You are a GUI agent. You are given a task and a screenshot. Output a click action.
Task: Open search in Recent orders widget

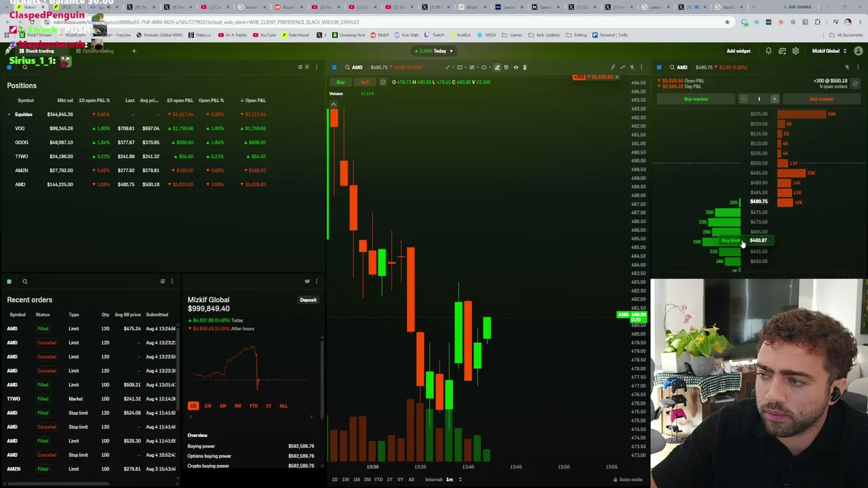(x=25, y=281)
